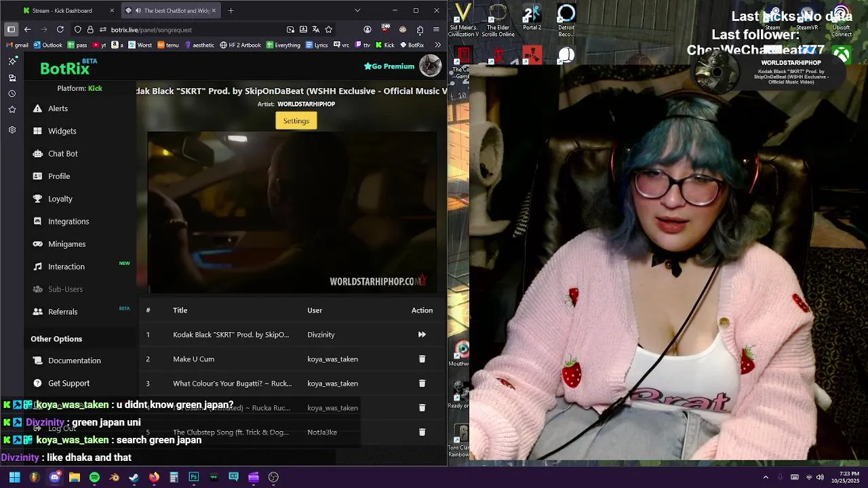Delete the fourth queued Rucka Ruc song
This screenshot has width=868, height=488.
pyautogui.click(x=422, y=407)
